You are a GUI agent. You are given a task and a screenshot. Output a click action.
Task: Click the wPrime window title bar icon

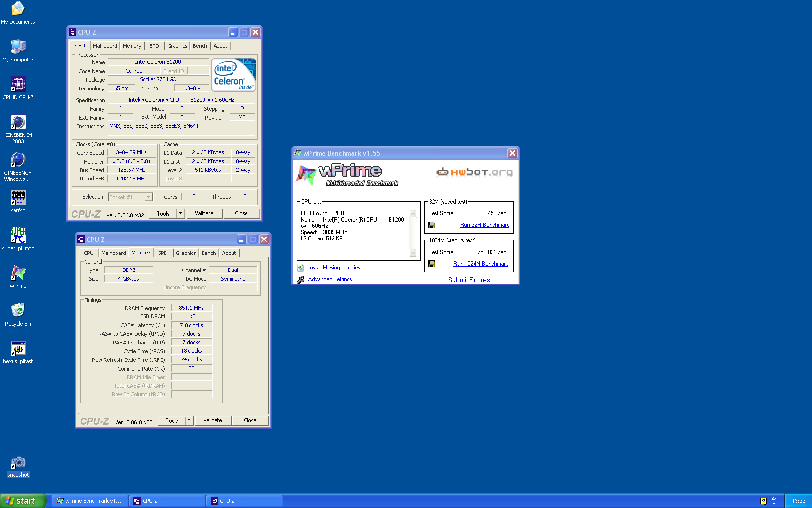pyautogui.click(x=298, y=153)
